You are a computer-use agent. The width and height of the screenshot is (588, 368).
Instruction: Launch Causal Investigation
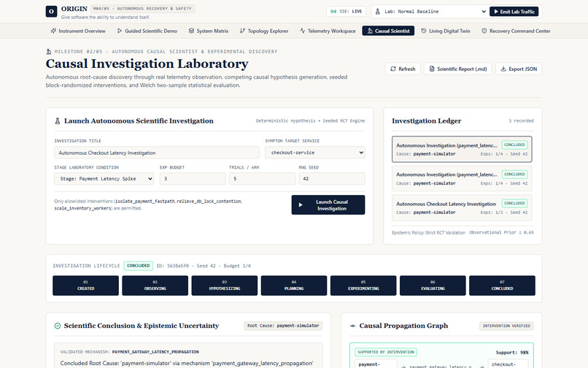(328, 205)
